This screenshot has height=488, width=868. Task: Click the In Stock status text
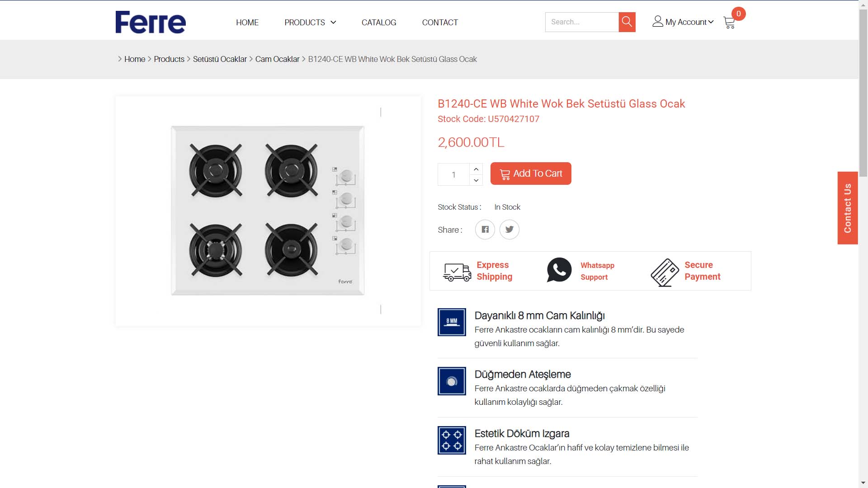(507, 207)
